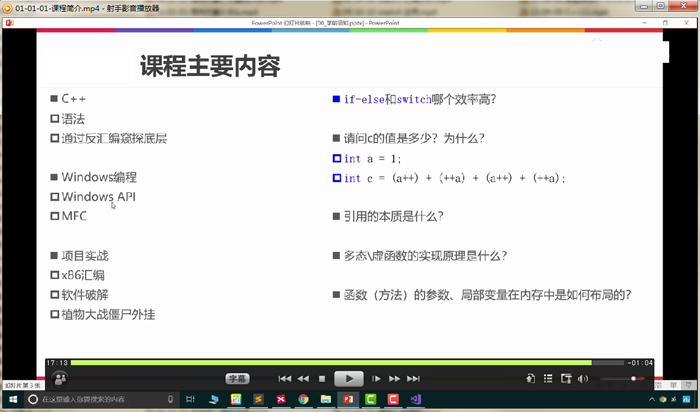This screenshot has height=412, width=700.
Task: Click the PowerPoint icon in inner window
Action: click(x=9, y=23)
